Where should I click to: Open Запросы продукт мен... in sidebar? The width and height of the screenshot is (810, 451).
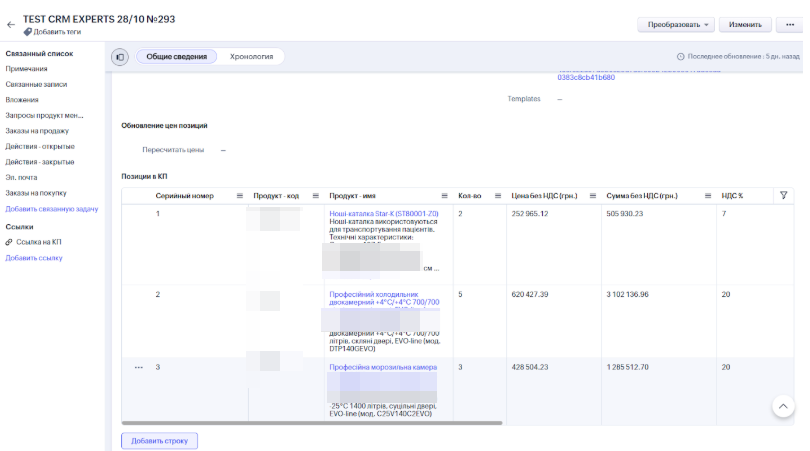click(44, 115)
